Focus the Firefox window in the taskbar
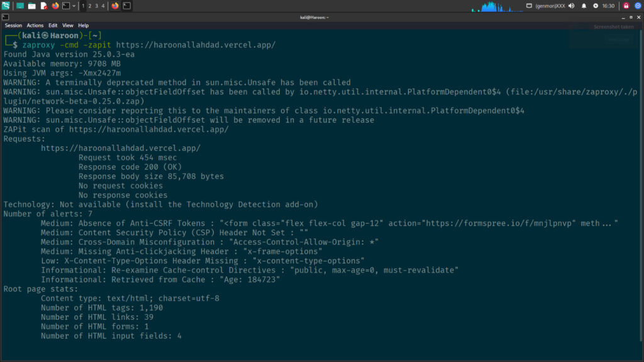 [x=115, y=6]
